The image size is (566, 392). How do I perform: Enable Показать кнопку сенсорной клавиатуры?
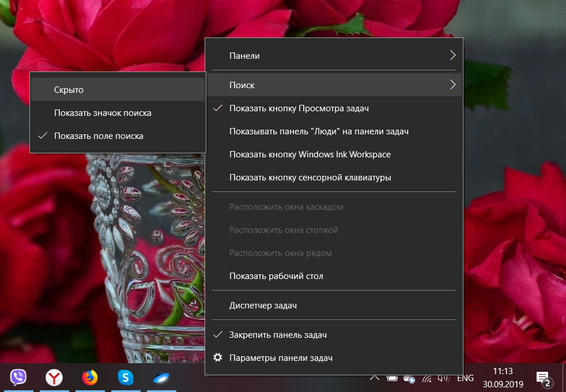point(334,178)
